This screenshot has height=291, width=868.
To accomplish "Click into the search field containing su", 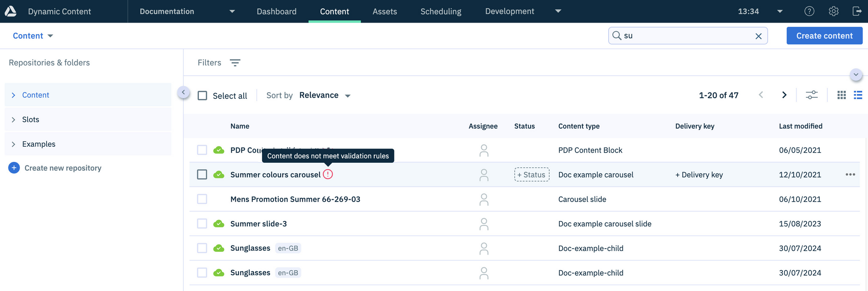I will (x=688, y=36).
